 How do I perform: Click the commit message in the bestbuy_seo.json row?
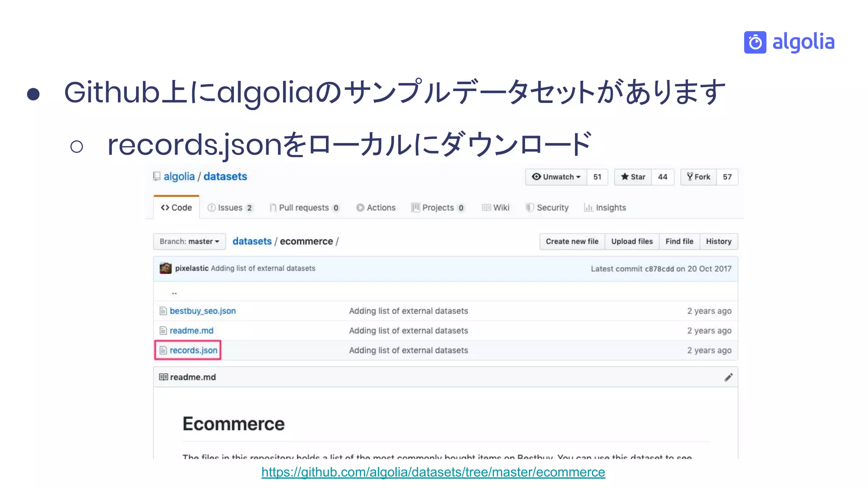(x=409, y=311)
